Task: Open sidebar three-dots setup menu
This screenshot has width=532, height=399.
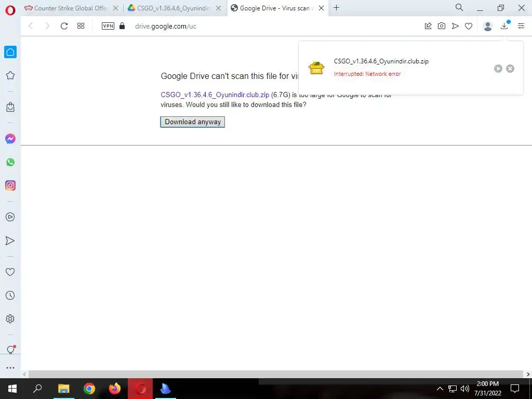Action: (x=10, y=368)
